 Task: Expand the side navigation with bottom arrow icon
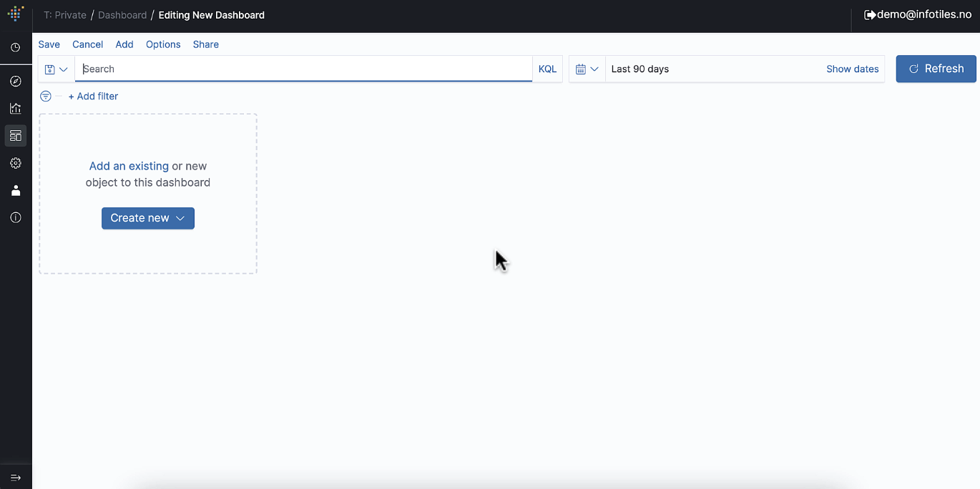[x=16, y=478]
